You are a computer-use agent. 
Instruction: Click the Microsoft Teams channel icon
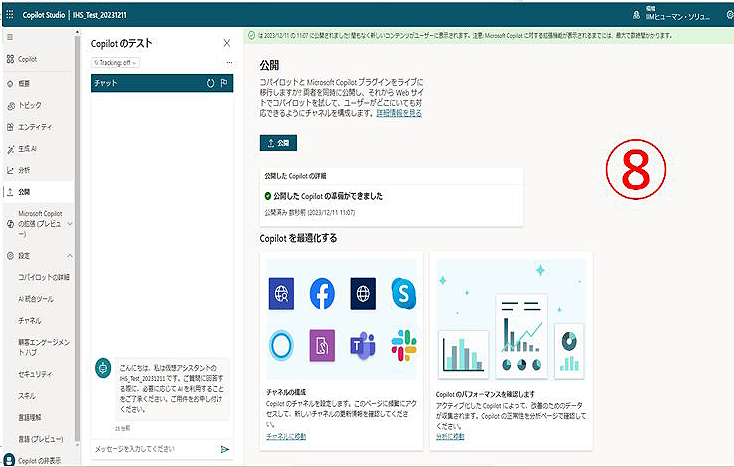(363, 345)
